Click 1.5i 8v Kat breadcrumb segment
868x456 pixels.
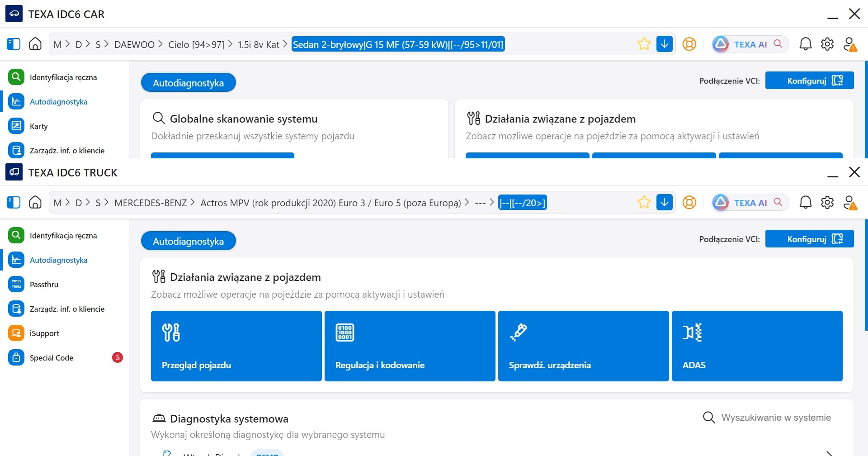(x=259, y=44)
